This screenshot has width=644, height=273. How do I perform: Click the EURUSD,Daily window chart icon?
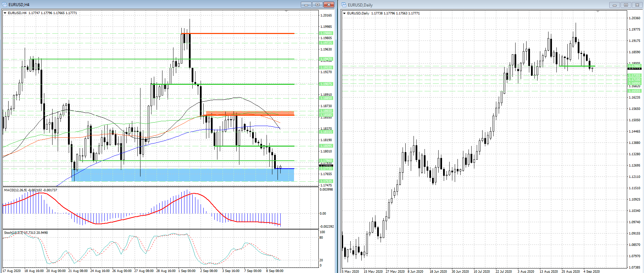click(344, 5)
